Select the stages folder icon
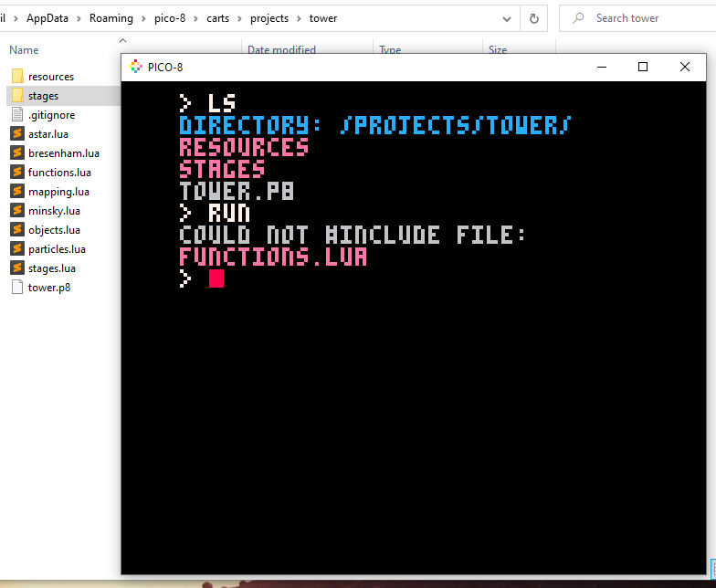716x588 pixels. coord(17,95)
